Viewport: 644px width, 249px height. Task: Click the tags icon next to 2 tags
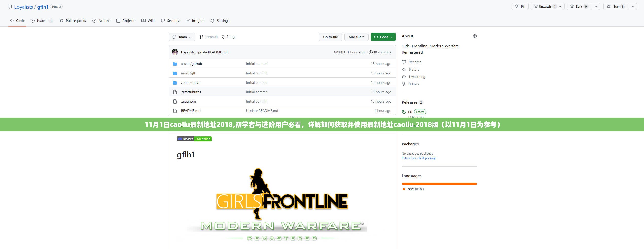223,37
